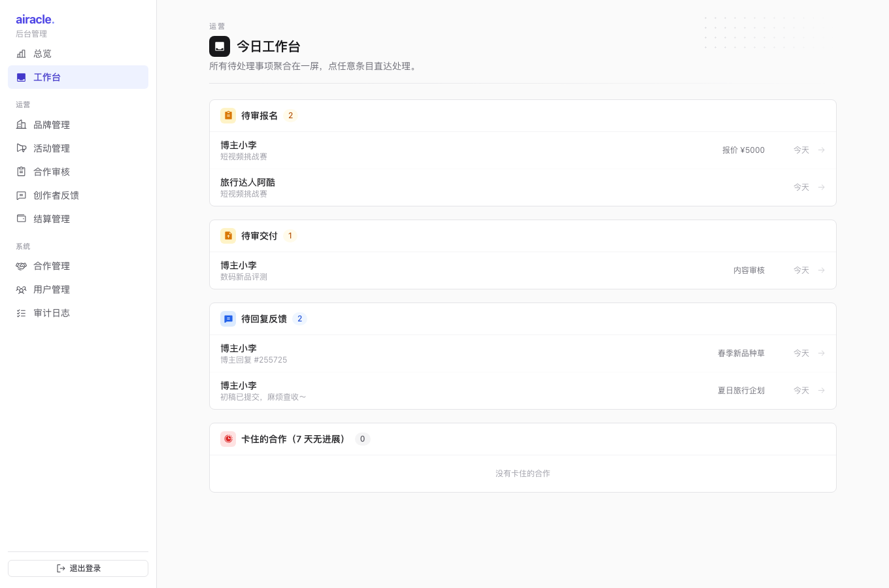Click arrow on 数码新品评测 row
Image resolution: width=889 pixels, height=588 pixels.
pyautogui.click(x=822, y=270)
